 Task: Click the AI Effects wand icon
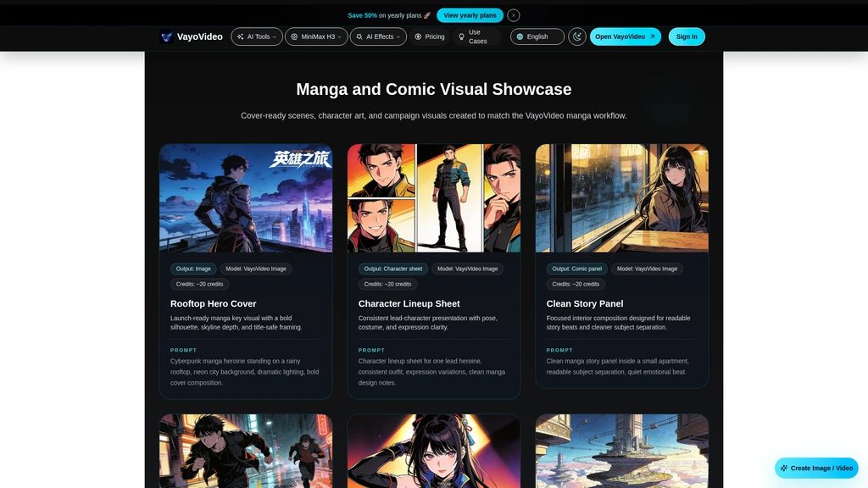tap(359, 36)
